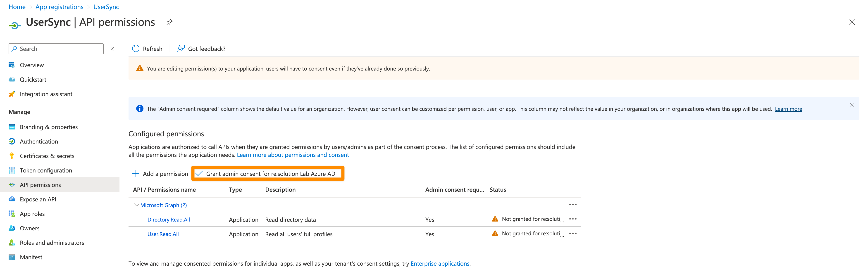The image size is (868, 269).
Task: Open the Owners page
Action: pos(30,228)
